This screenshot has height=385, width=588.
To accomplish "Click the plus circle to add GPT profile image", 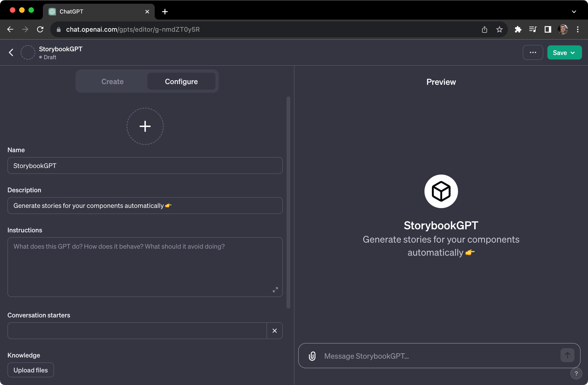I will 145,126.
